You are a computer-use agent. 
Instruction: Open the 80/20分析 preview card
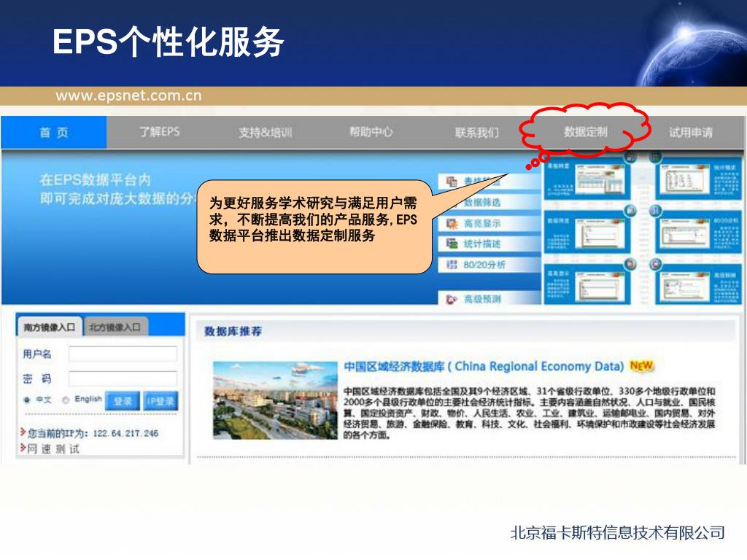pyautogui.click(x=698, y=233)
